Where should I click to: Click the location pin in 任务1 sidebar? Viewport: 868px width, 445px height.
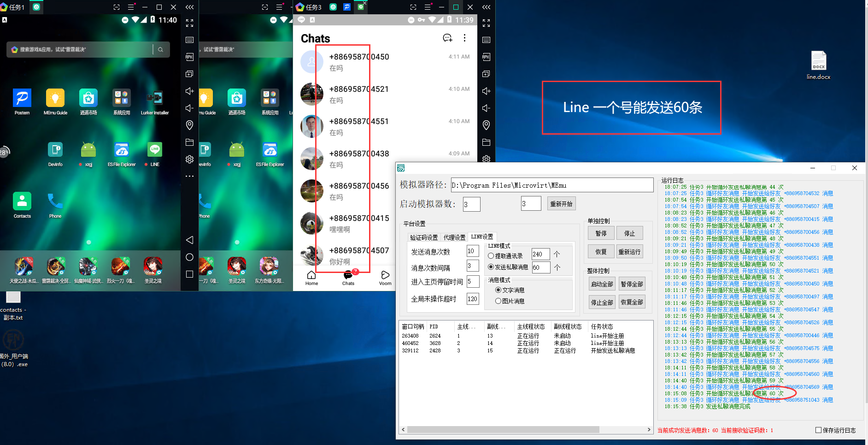[189, 125]
